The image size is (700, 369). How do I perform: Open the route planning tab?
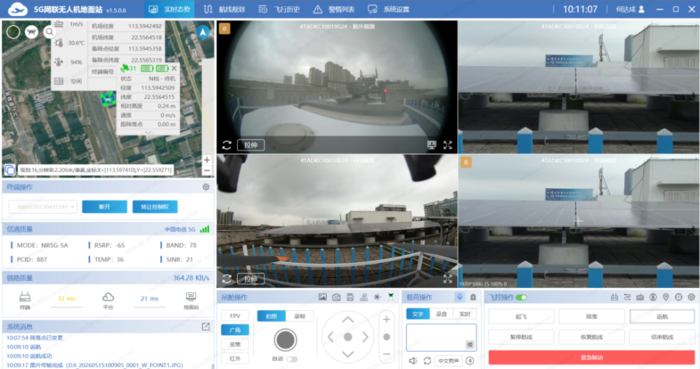224,9
